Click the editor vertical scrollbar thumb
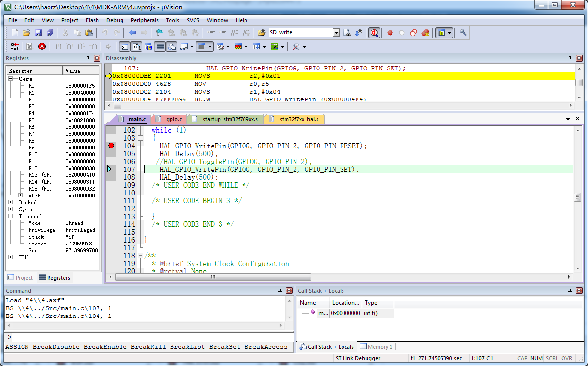Image resolution: width=588 pixels, height=366 pixels. click(578, 197)
